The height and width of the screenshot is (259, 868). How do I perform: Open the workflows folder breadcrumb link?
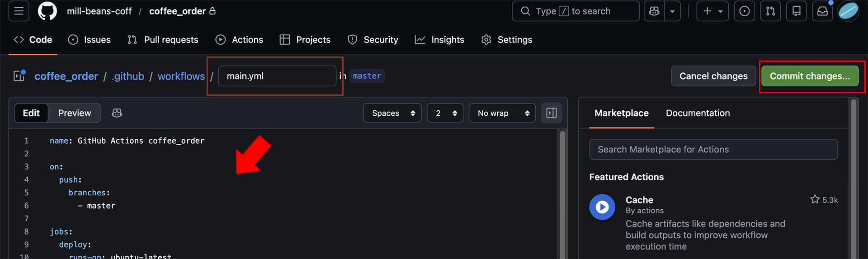181,76
